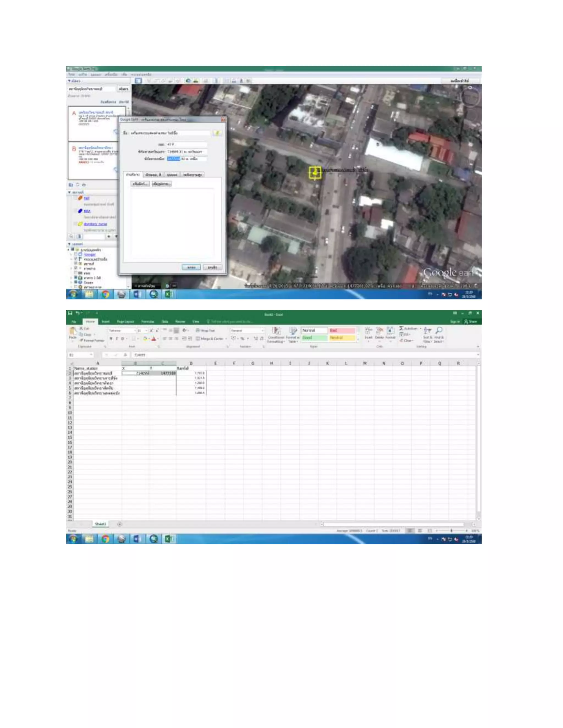Switch to second tab in placemark dialog
The width and height of the screenshot is (563, 728).
click(x=153, y=175)
